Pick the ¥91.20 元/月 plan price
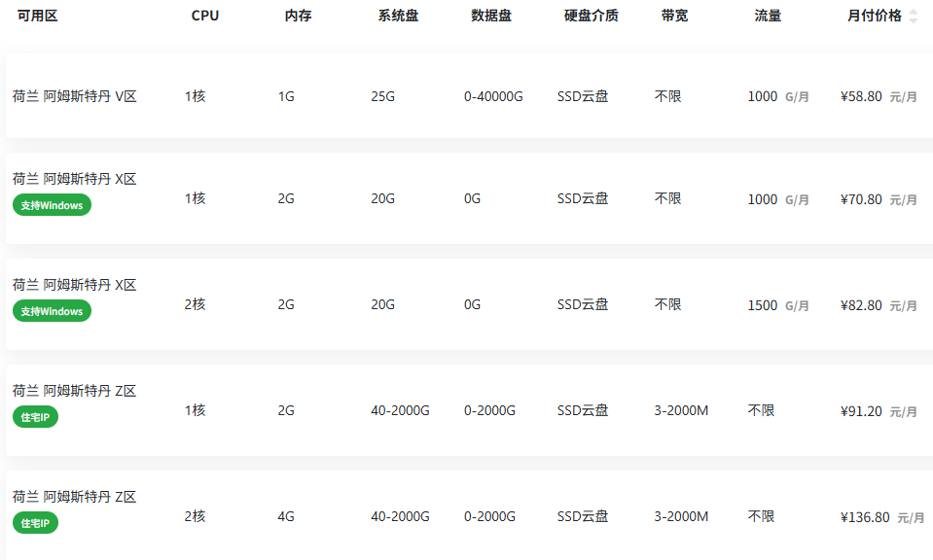The image size is (933, 560). pos(879,411)
